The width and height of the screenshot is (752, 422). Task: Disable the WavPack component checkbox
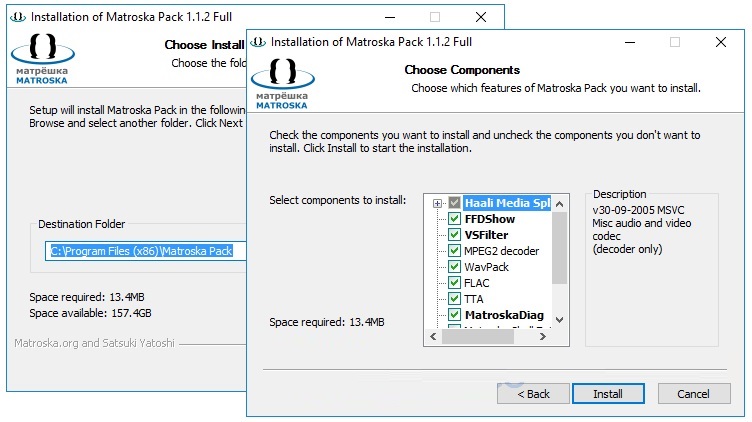tap(454, 267)
